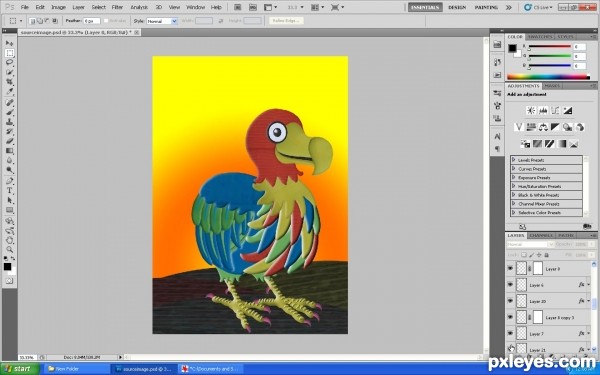
Task: Add a Vibrance adjustment
Action: [518, 127]
